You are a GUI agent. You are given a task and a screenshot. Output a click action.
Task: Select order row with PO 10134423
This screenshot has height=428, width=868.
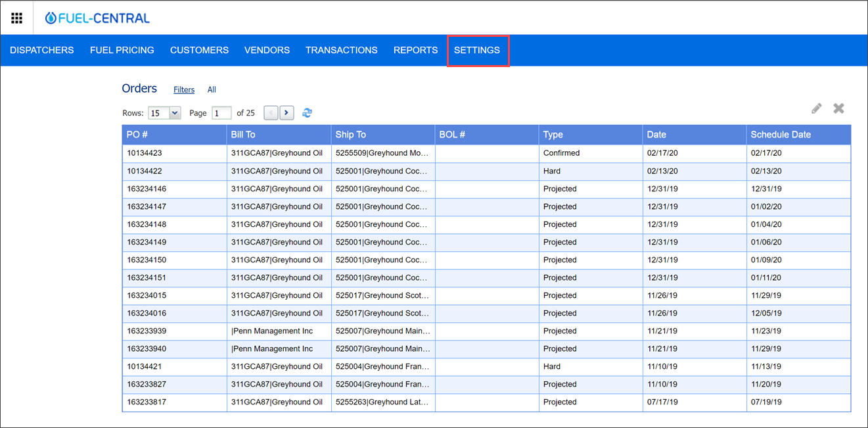pyautogui.click(x=145, y=153)
